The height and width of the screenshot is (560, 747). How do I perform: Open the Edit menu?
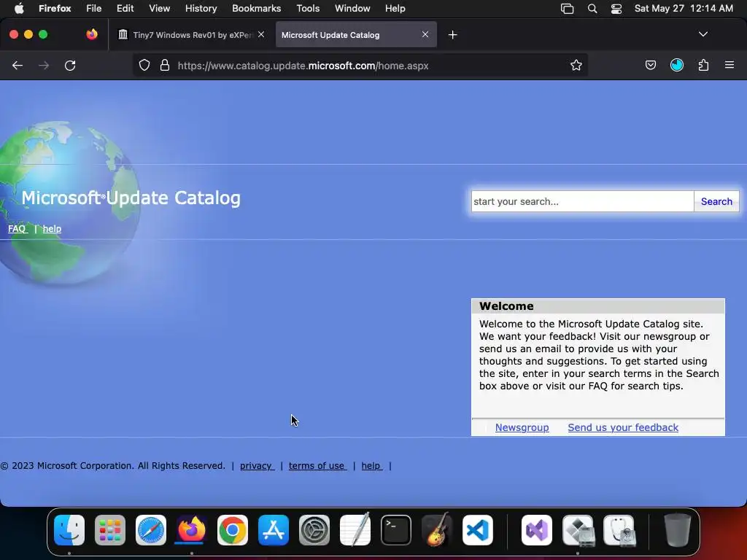tap(125, 9)
